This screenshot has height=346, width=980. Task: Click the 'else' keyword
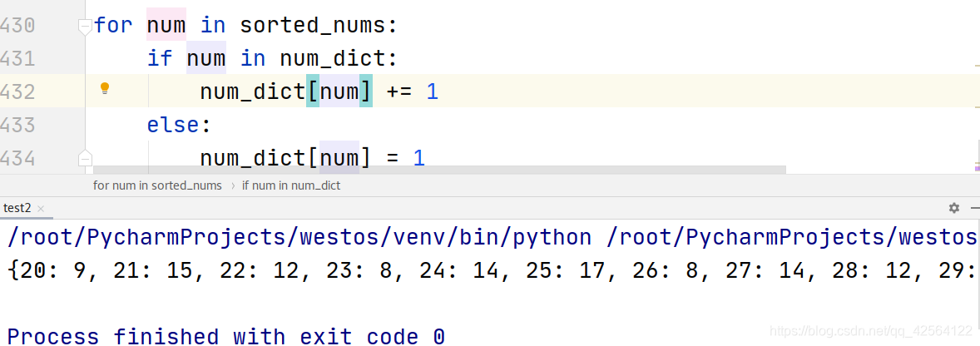tap(173, 126)
